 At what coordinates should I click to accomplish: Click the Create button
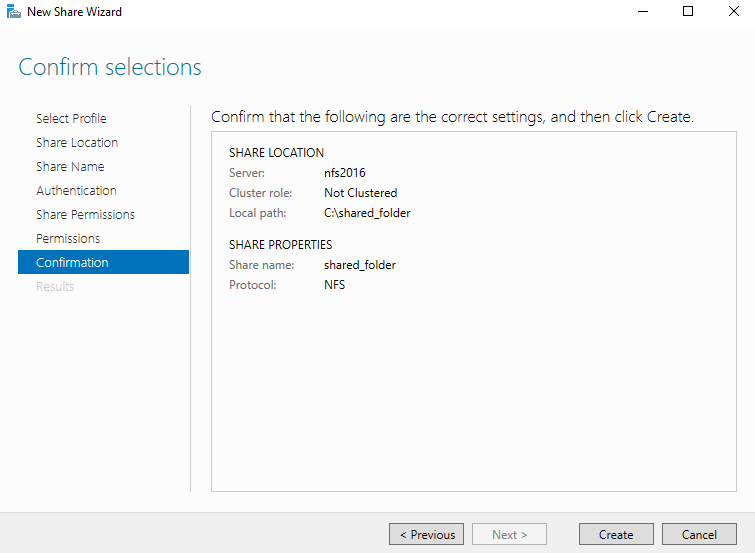tap(616, 535)
